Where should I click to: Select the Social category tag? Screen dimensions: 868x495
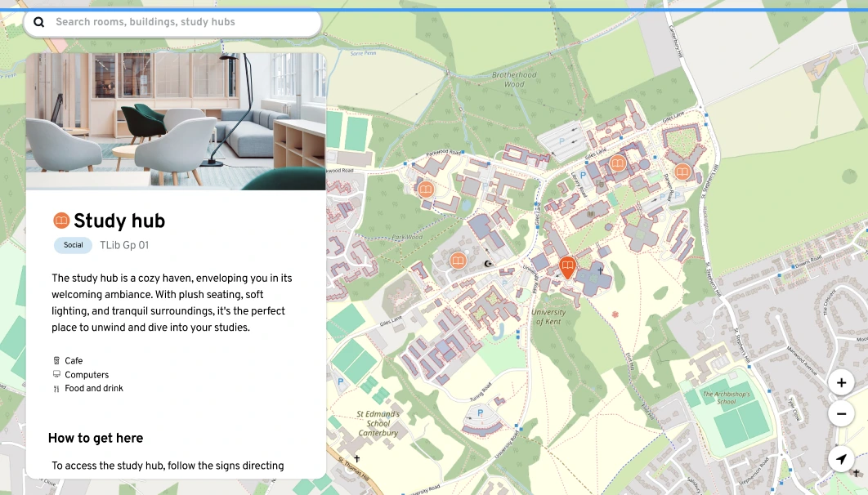(74, 245)
